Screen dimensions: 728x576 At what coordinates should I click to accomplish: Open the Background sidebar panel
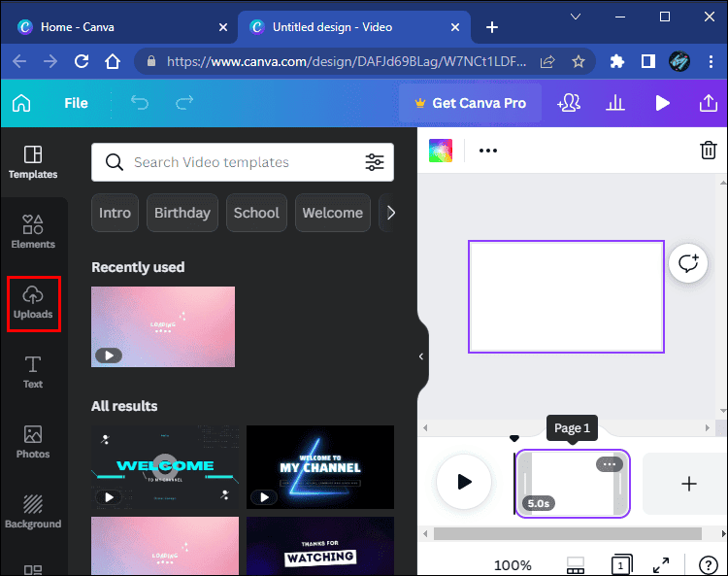point(33,512)
